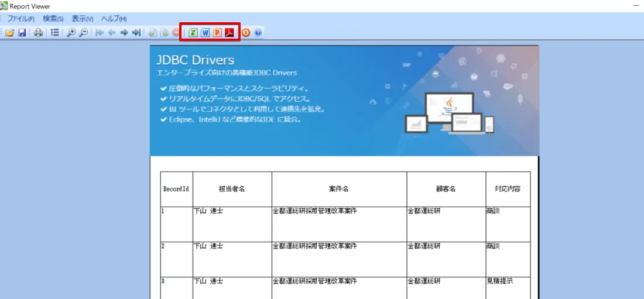Go to the previous page arrow
Viewport: 644px width, 299px height.
tap(112, 33)
